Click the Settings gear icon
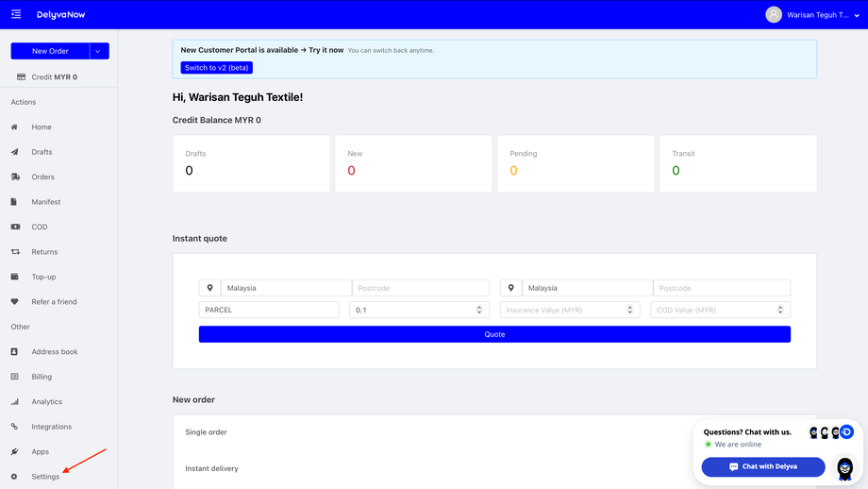 click(x=14, y=477)
